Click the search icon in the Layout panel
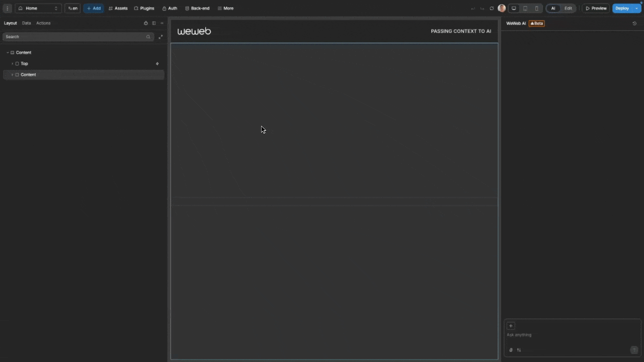Screen dimensions: 644x362 click(148, 36)
